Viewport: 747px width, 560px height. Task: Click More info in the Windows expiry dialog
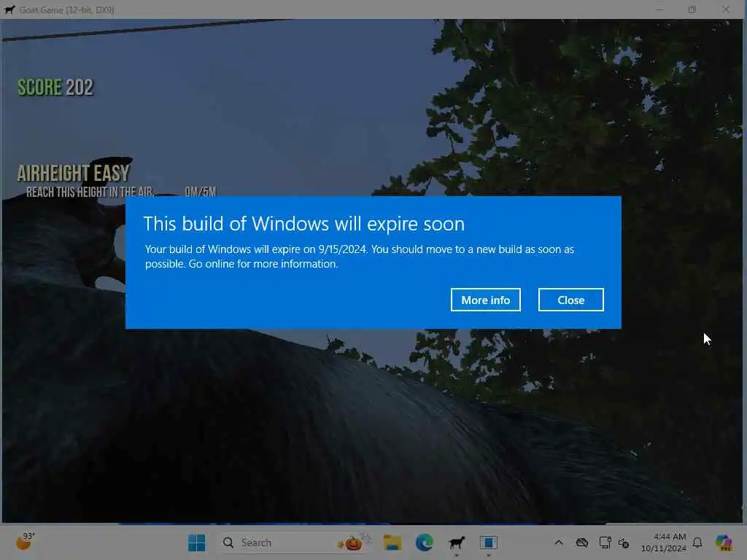(x=485, y=300)
